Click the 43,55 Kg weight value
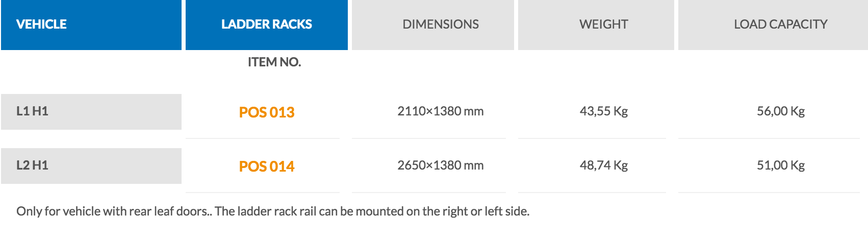The width and height of the screenshot is (868, 238). click(x=604, y=111)
